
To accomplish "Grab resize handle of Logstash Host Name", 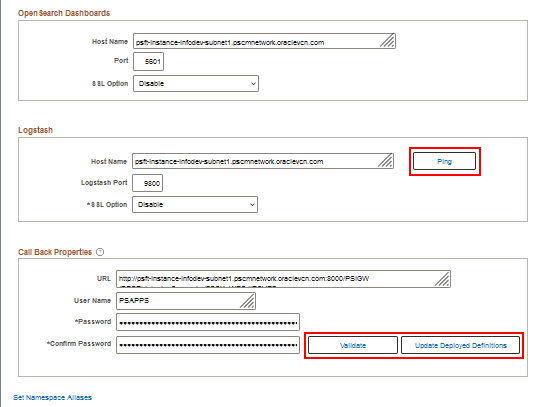I will tap(385, 161).
